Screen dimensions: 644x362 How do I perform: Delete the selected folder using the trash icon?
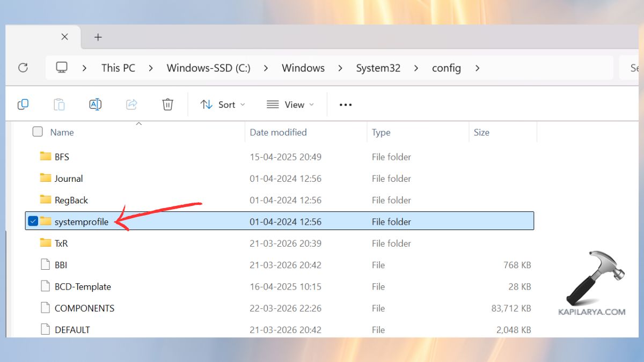point(167,104)
